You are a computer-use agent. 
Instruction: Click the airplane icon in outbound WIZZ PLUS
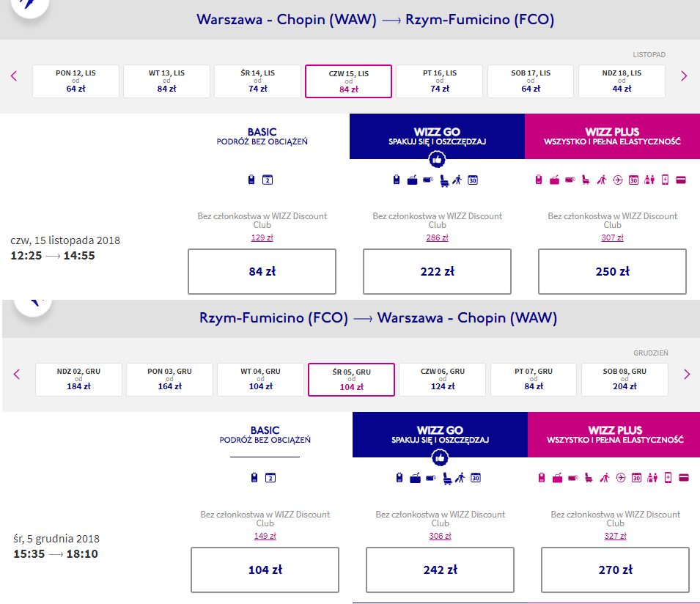[x=618, y=180]
